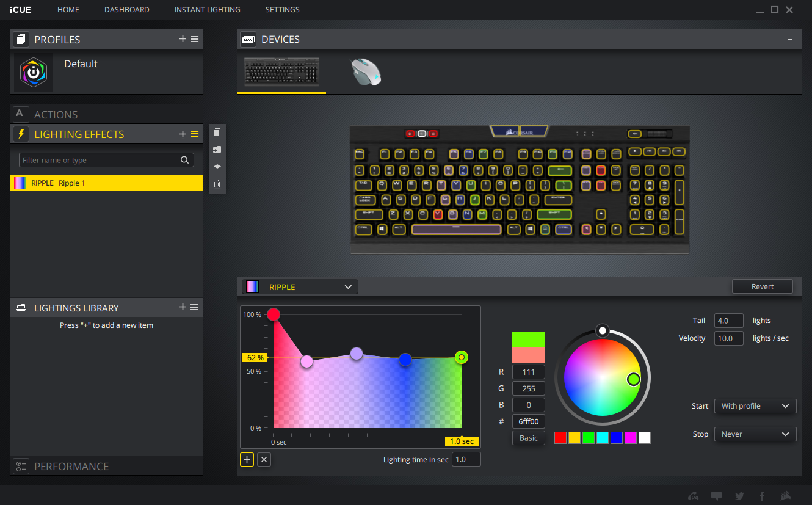This screenshot has height=505, width=812.
Task: Add a gradient point with plus button
Action: pos(247,459)
